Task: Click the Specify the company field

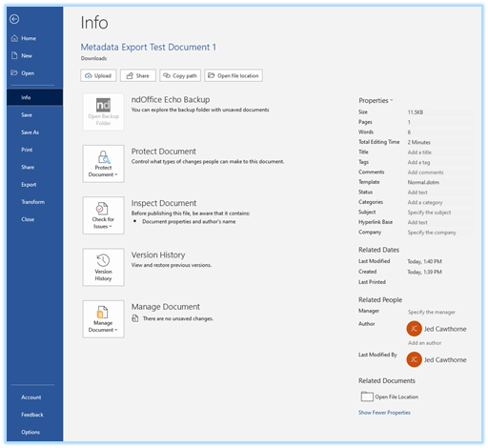Action: pos(440,233)
